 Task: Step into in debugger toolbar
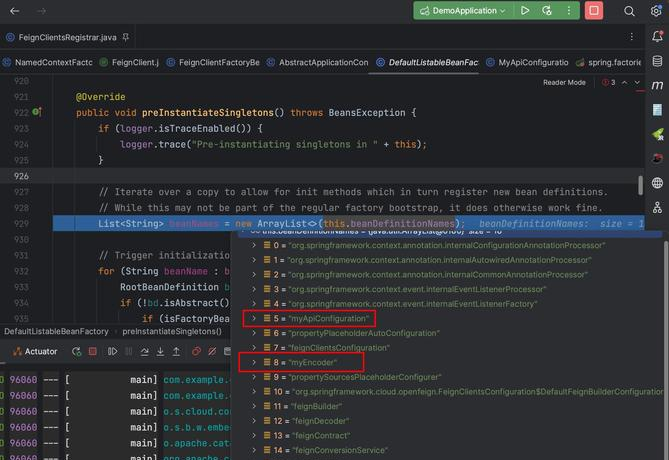(x=160, y=352)
